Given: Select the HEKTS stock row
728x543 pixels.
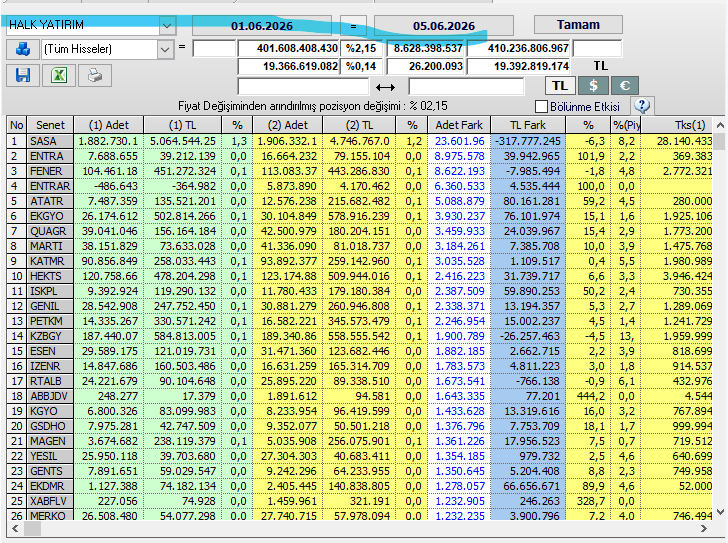Looking at the screenshot, I should (359, 276).
